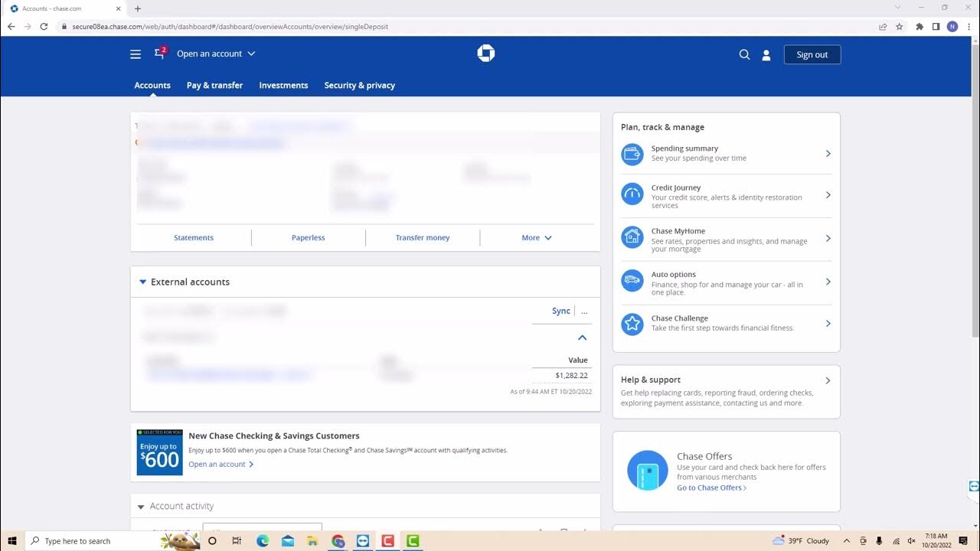Open browser extensions puzzle icon
The height and width of the screenshot is (551, 980).
coord(920,26)
